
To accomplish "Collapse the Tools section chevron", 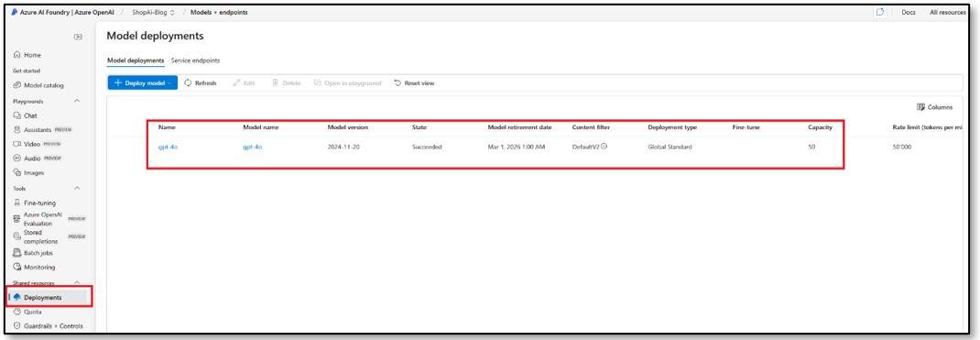I will [78, 188].
